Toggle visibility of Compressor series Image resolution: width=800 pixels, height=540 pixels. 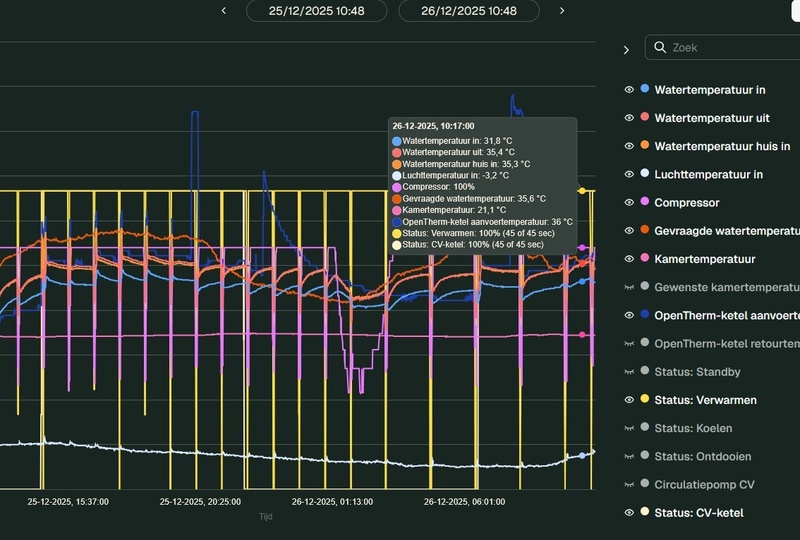pyautogui.click(x=629, y=203)
